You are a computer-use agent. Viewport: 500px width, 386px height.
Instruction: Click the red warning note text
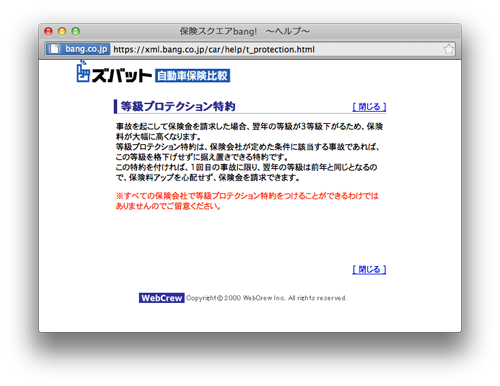point(247,201)
